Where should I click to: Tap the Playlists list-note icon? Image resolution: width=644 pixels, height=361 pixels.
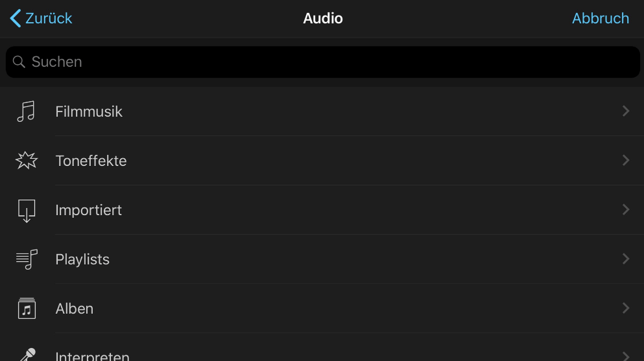click(x=27, y=259)
